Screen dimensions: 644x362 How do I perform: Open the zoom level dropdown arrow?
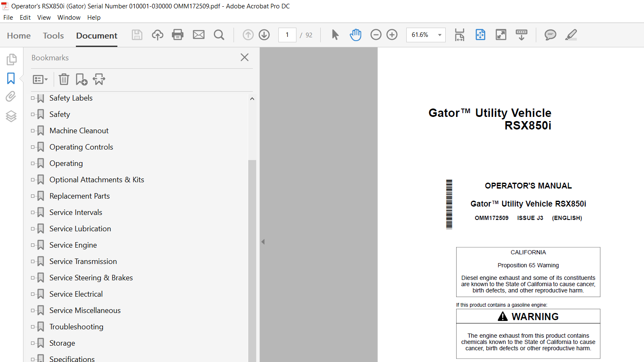pyautogui.click(x=440, y=35)
